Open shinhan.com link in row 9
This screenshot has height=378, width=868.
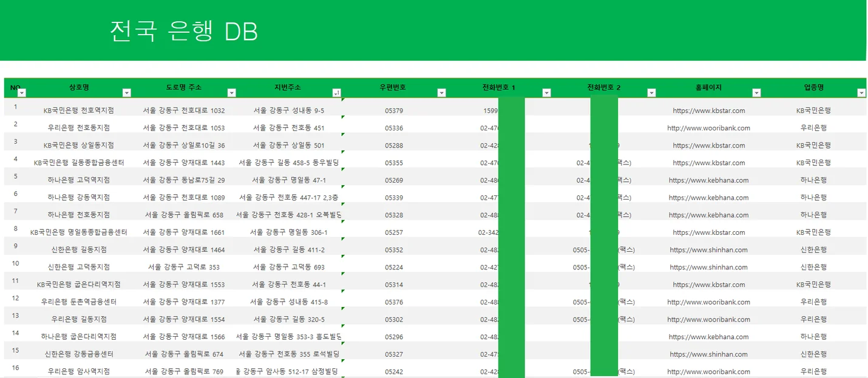[x=708, y=250]
